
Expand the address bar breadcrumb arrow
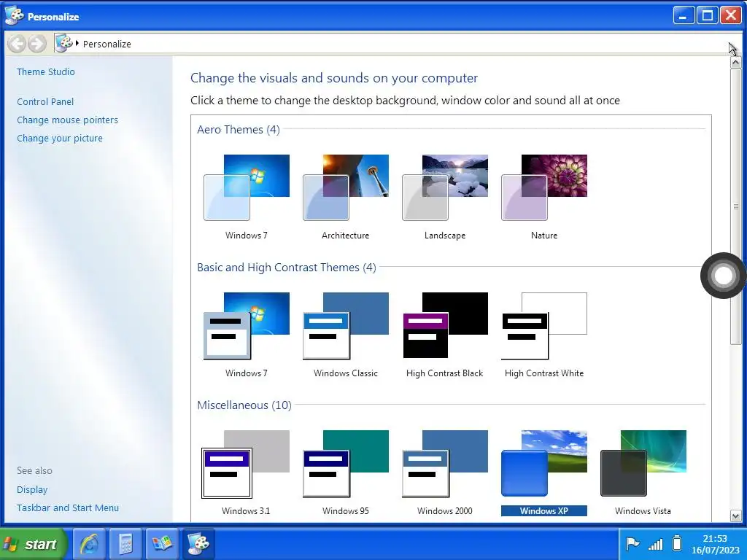(x=77, y=43)
